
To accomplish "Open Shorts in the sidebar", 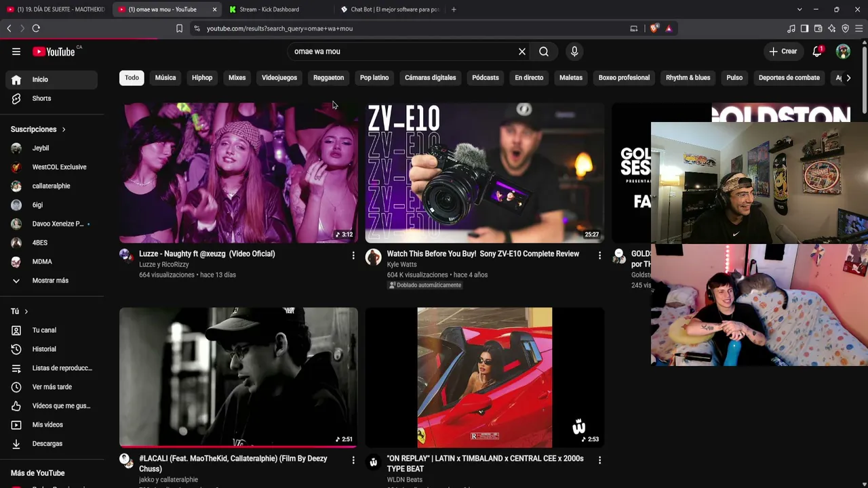I will coord(52,98).
